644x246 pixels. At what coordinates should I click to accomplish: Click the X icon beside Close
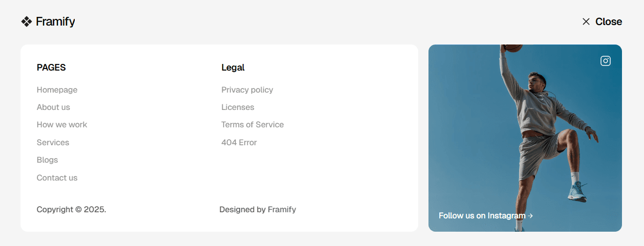pos(586,21)
